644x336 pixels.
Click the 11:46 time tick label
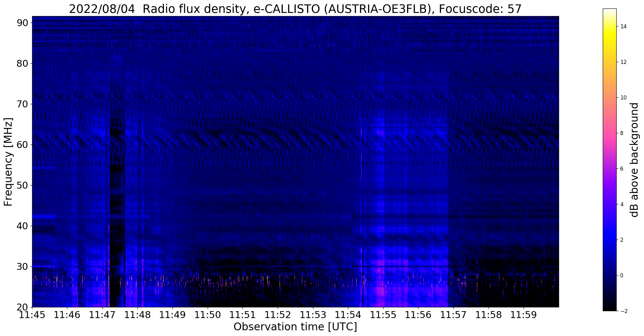[x=67, y=315]
